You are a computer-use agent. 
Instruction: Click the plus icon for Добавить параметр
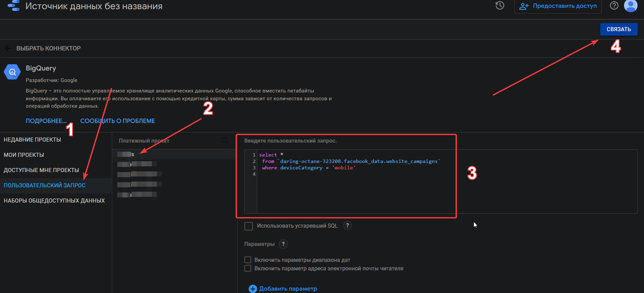pos(253,289)
